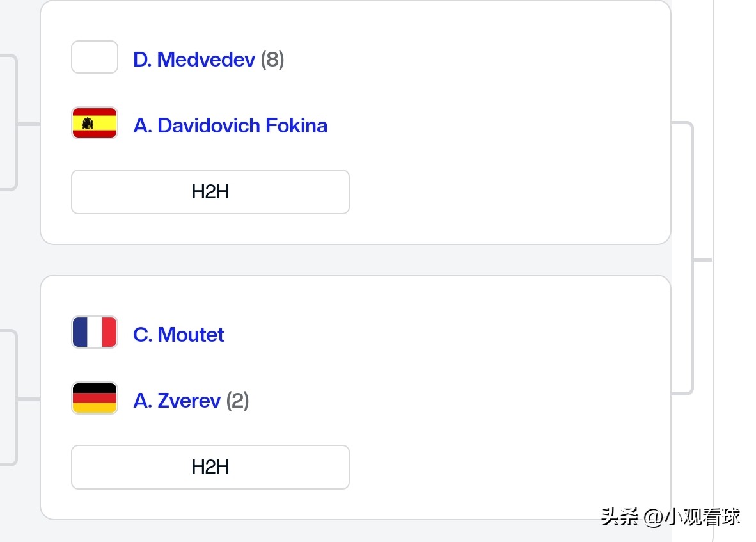Click the 头条 @小观看球 watermark

tap(670, 517)
